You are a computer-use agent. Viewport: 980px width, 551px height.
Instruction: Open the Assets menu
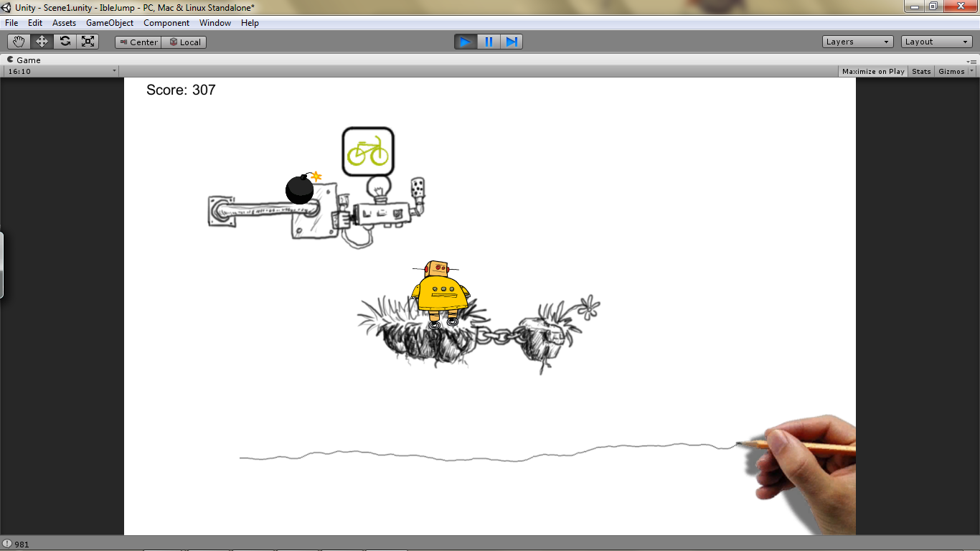click(64, 23)
